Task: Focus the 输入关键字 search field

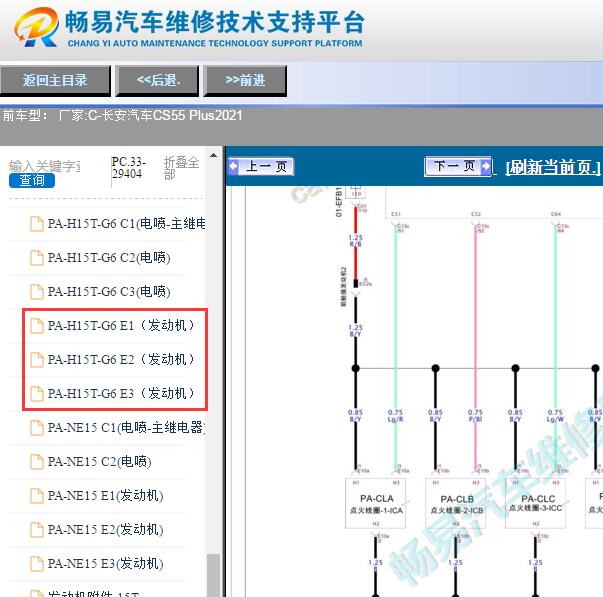Action: tap(45, 166)
